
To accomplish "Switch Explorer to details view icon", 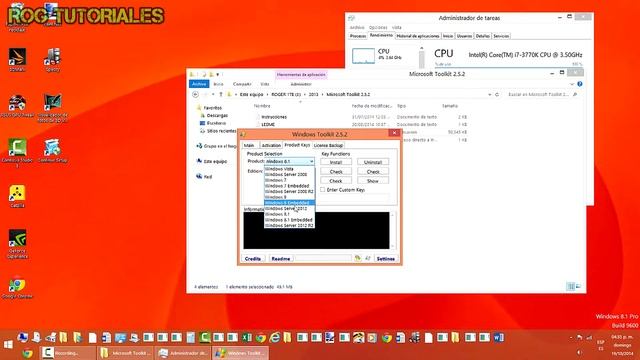I will pyautogui.click(x=571, y=287).
